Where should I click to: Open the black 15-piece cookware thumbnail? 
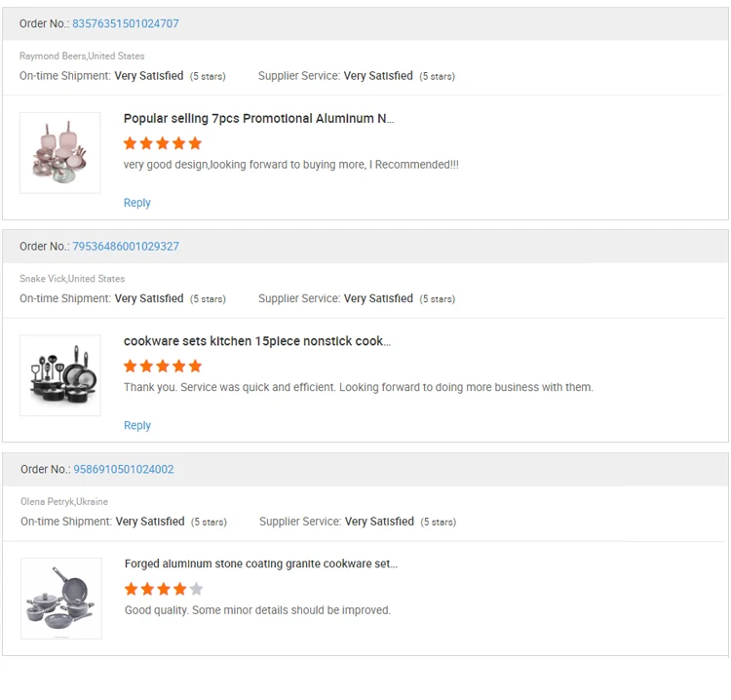pyautogui.click(x=60, y=375)
